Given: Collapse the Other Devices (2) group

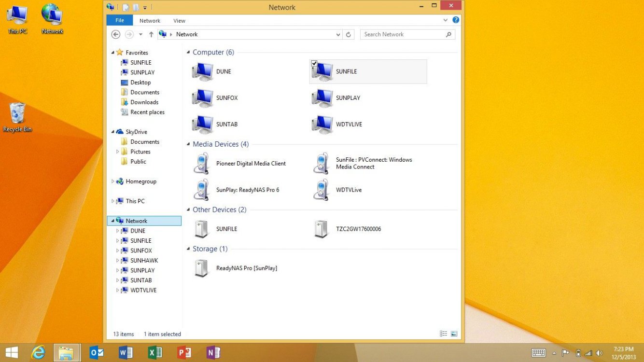Looking at the screenshot, I should click(188, 210).
